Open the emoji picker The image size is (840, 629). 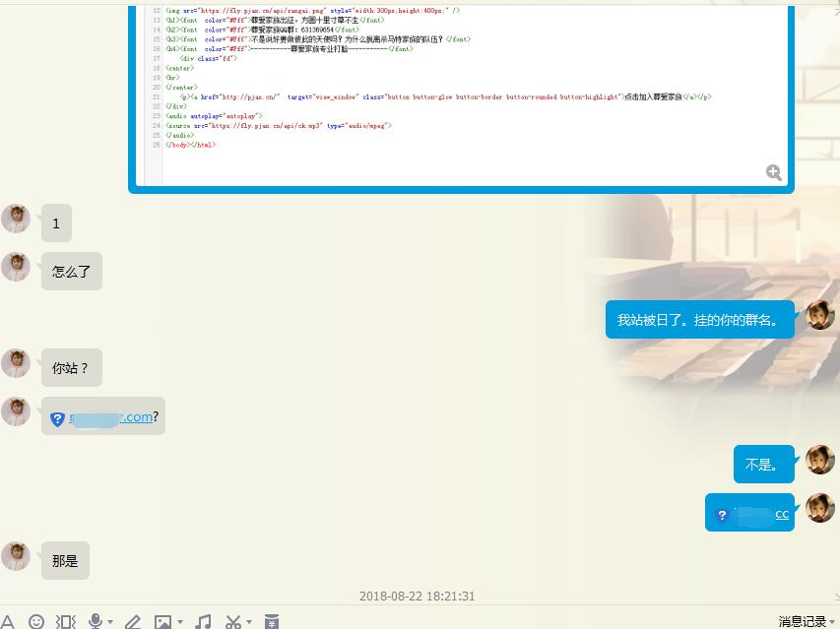[36, 621]
